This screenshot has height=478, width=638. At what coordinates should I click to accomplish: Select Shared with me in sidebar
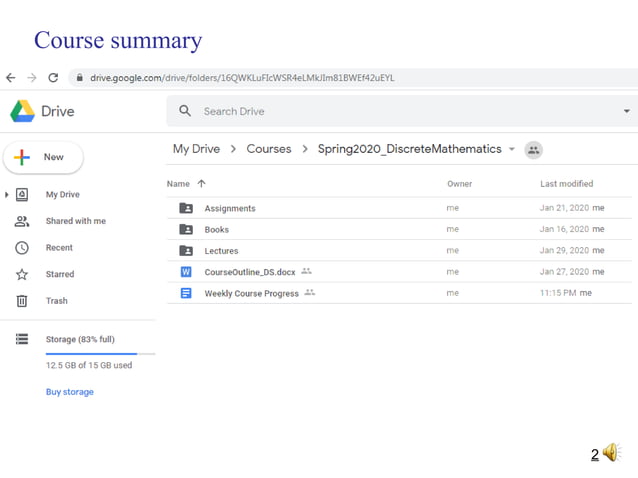point(75,221)
